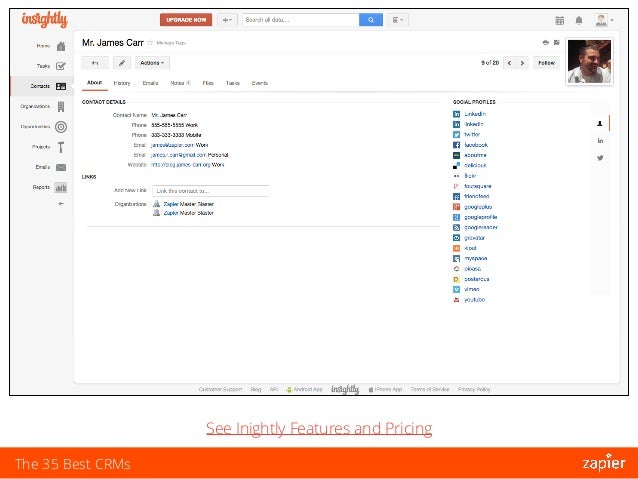The width and height of the screenshot is (638, 479).
Task: Switch to the Events tab
Action: pos(260,83)
